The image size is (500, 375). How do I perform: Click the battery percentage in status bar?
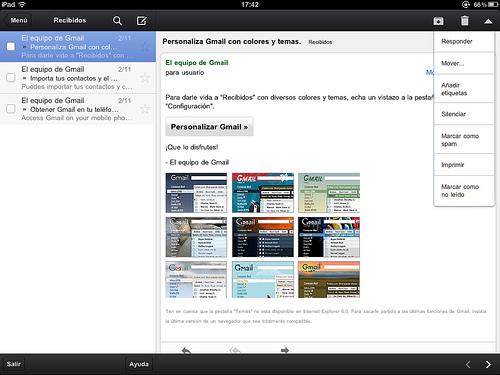[x=480, y=4]
